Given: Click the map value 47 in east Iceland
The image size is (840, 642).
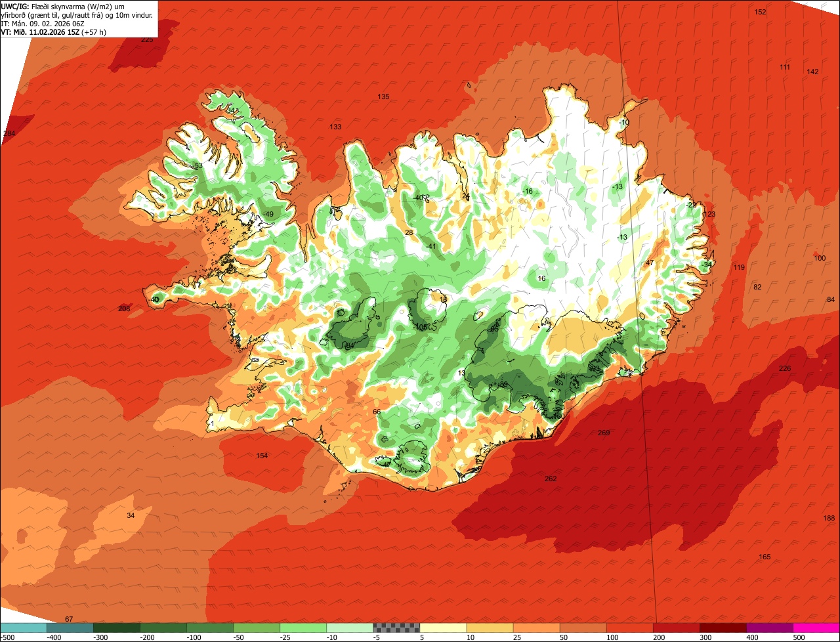Looking at the screenshot, I should click(x=650, y=263).
